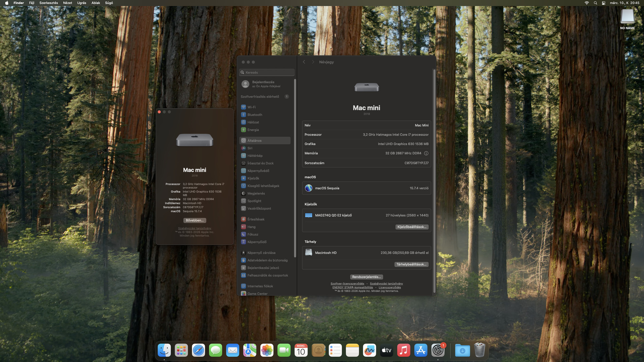The image size is (644, 362).
Task: Click the Wi-Fi status menu icon
Action: (587, 3)
